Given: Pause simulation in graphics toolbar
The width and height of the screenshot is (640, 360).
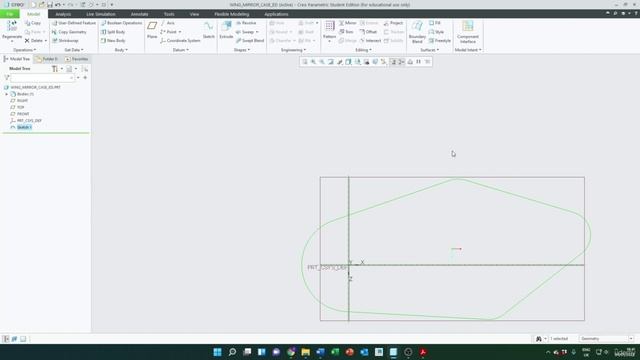Looking at the screenshot, I should [418, 62].
